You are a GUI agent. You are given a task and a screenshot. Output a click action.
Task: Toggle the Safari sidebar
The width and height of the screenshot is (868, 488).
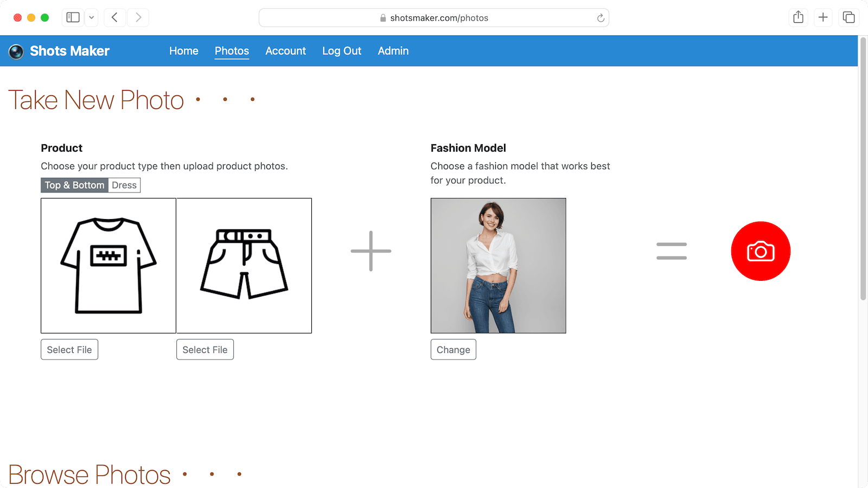[72, 17]
